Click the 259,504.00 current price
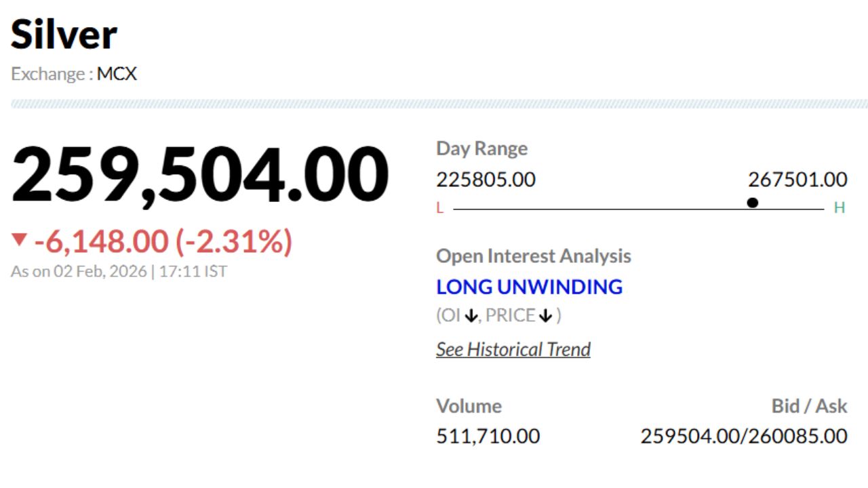 (x=200, y=175)
